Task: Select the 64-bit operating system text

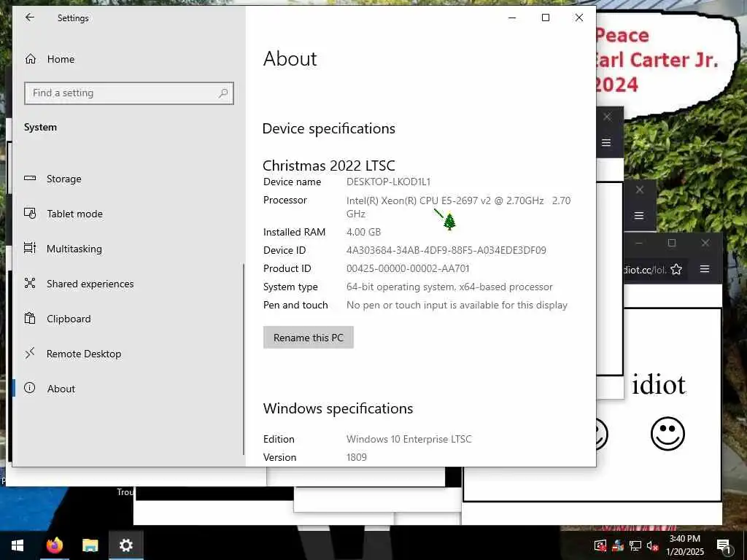Action: pos(449,287)
